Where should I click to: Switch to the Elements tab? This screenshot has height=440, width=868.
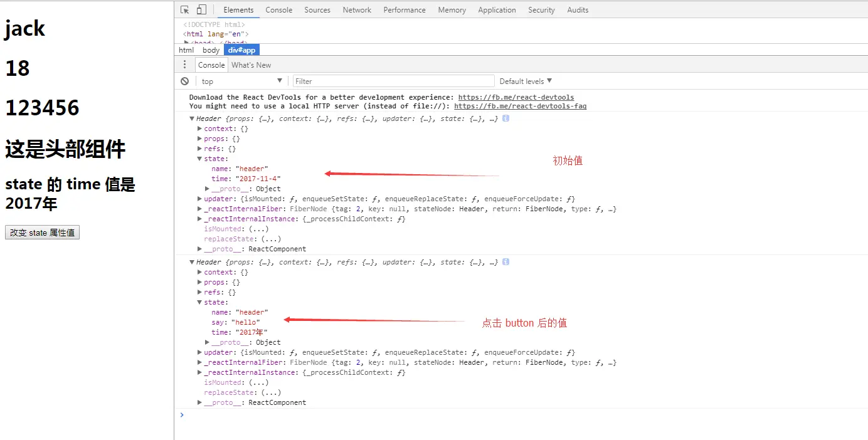238,10
